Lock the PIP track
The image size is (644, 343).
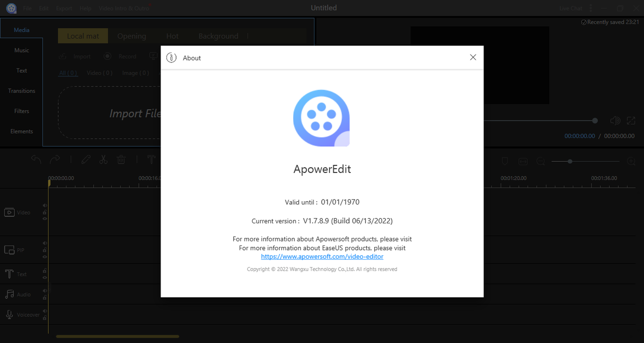[45, 250]
